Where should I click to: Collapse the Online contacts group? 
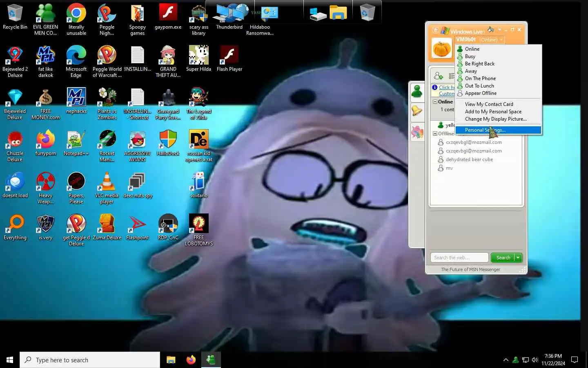click(435, 102)
